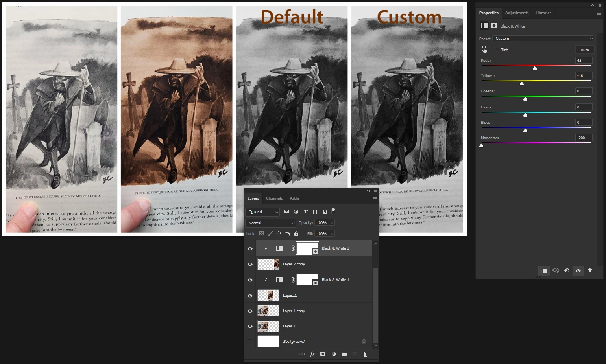Collapse the Properties panel with double arrows

[x=593, y=5]
